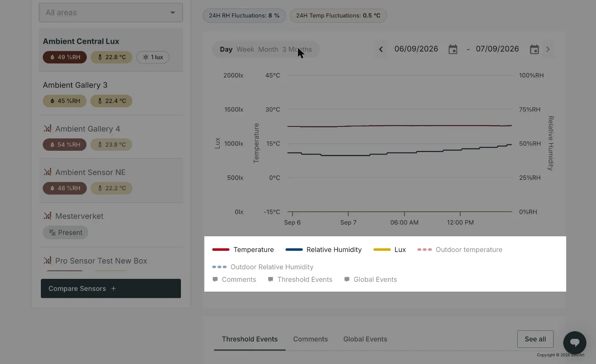Toggle Global Events markers in the chart legend
596x364 pixels.
(x=370, y=279)
